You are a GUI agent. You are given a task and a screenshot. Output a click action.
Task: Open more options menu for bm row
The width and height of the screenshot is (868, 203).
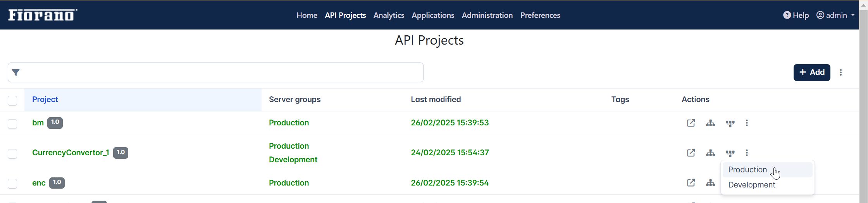(x=747, y=123)
